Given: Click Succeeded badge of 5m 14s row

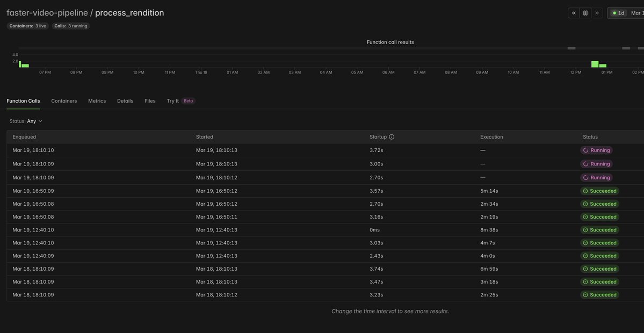Looking at the screenshot, I should click(599, 191).
